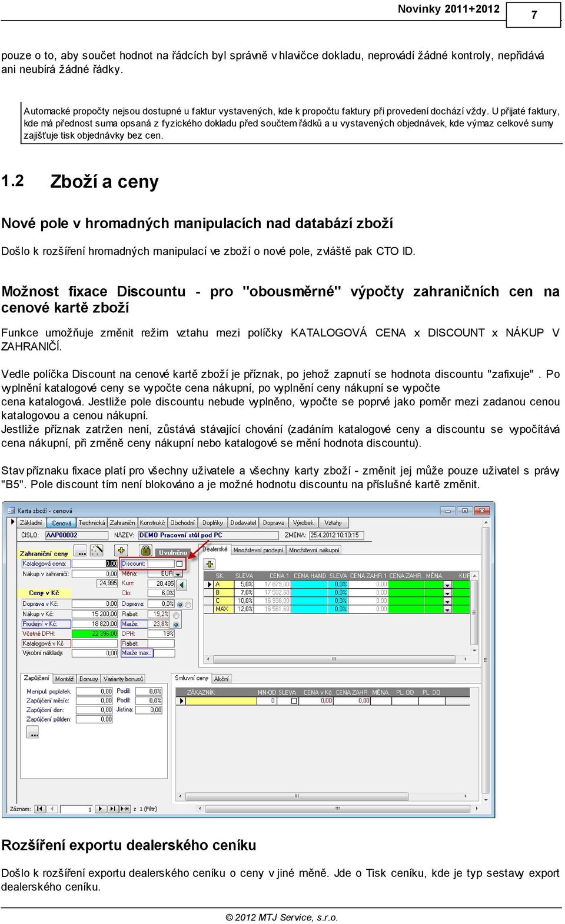Image resolution: width=565 pixels, height=924 pixels.
Task: Open the Technická tab
Action: coord(92,522)
